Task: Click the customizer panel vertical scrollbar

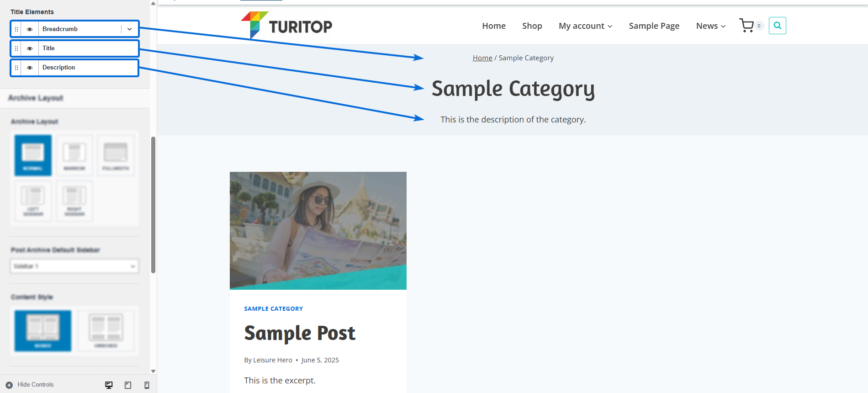Action: [x=153, y=205]
